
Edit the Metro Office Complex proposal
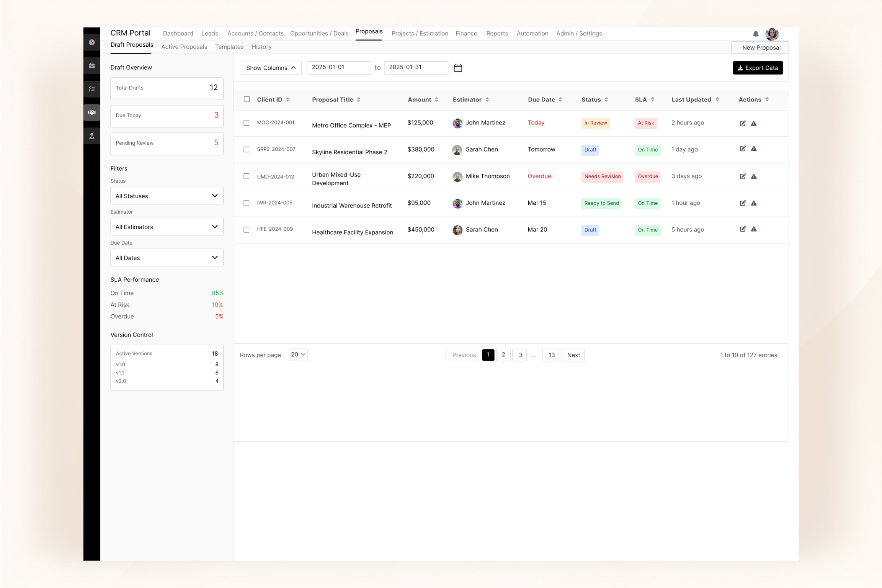point(742,123)
